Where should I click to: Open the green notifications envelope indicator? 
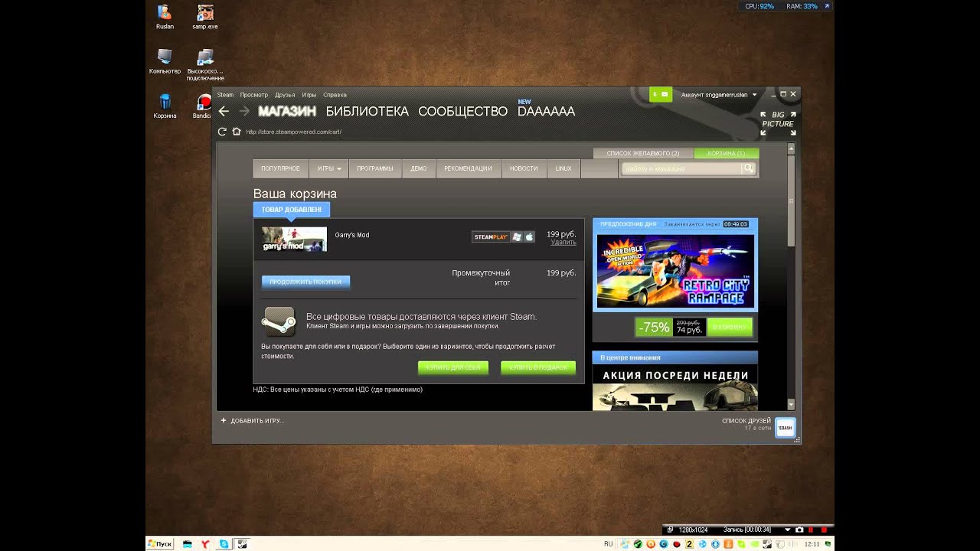[660, 94]
